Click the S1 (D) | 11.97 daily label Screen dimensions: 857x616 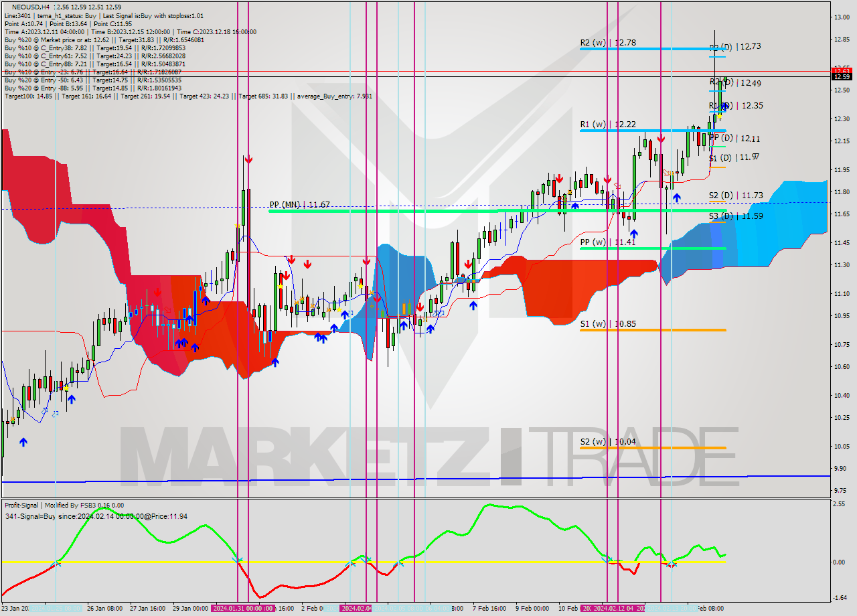tap(735, 157)
